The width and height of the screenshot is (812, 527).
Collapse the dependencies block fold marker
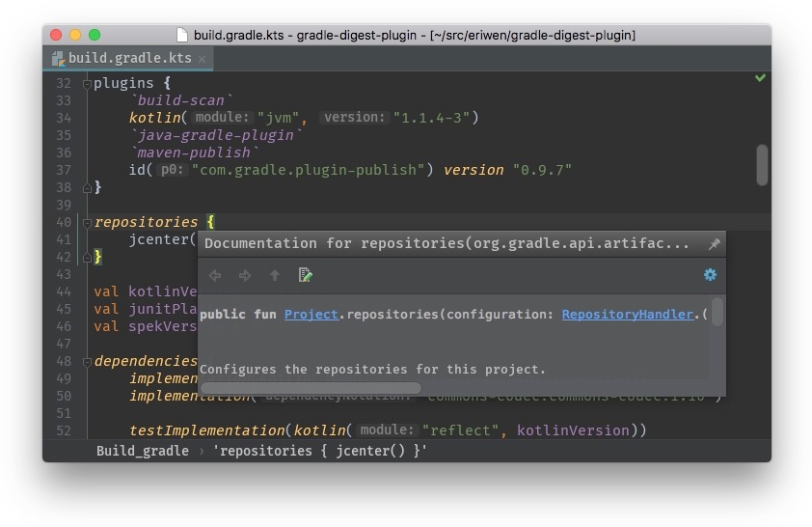(87, 362)
